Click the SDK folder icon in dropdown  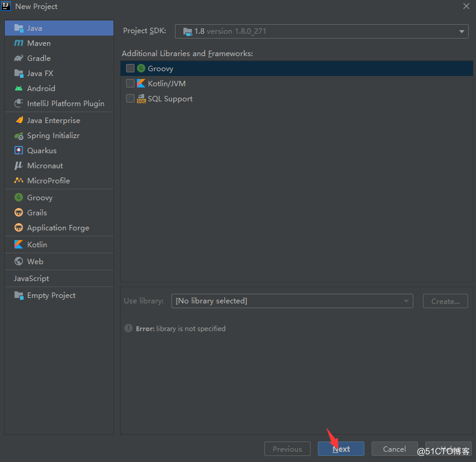click(187, 31)
